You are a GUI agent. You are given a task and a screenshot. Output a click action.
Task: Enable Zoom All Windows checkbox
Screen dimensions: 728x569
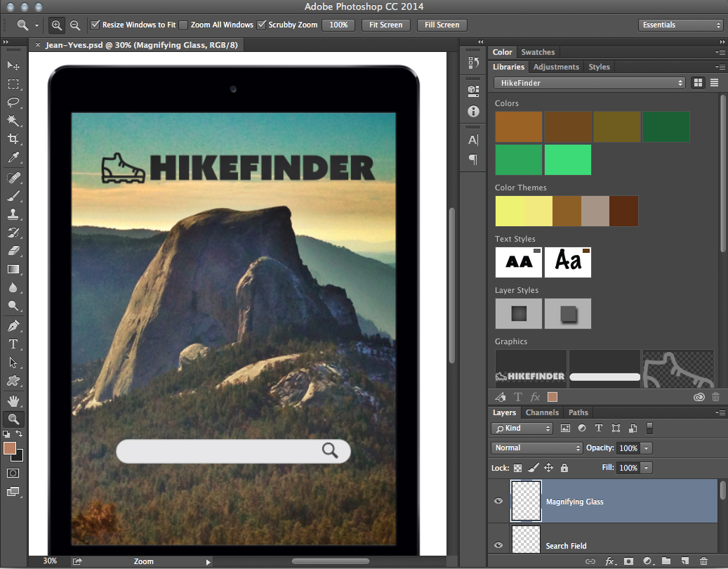pyautogui.click(x=183, y=25)
